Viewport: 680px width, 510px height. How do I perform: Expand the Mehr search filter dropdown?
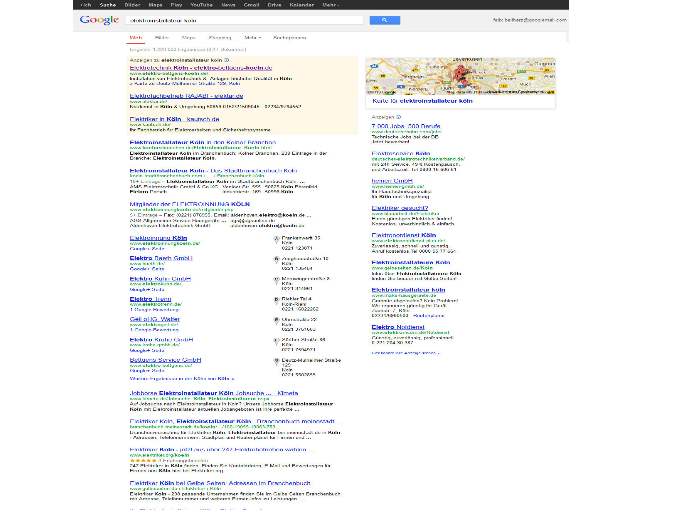[x=252, y=38]
